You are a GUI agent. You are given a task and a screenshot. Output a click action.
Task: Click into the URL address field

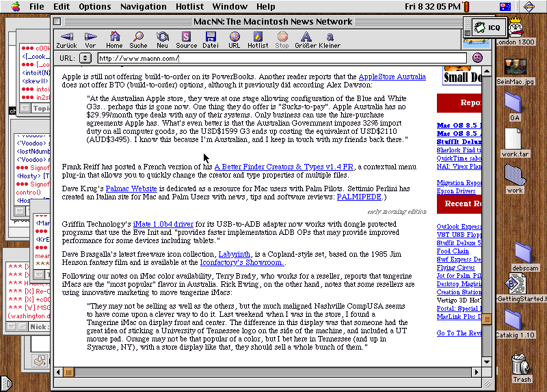pyautogui.click(x=282, y=58)
